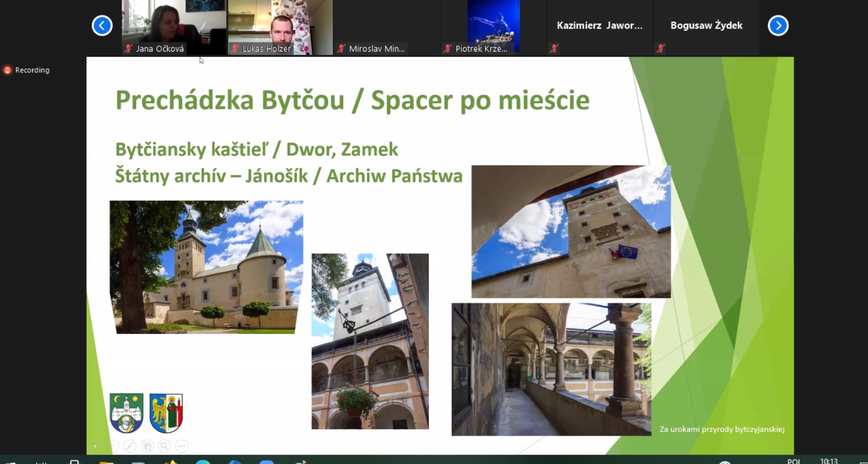The height and width of the screenshot is (464, 868).
Task: Select the Miroslav Min... participant tile
Action: pos(387,27)
